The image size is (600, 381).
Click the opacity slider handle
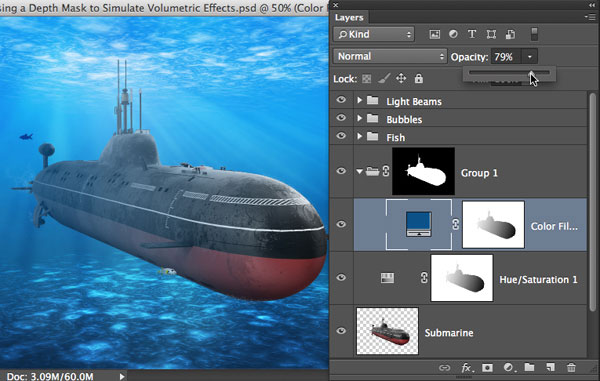[532, 73]
